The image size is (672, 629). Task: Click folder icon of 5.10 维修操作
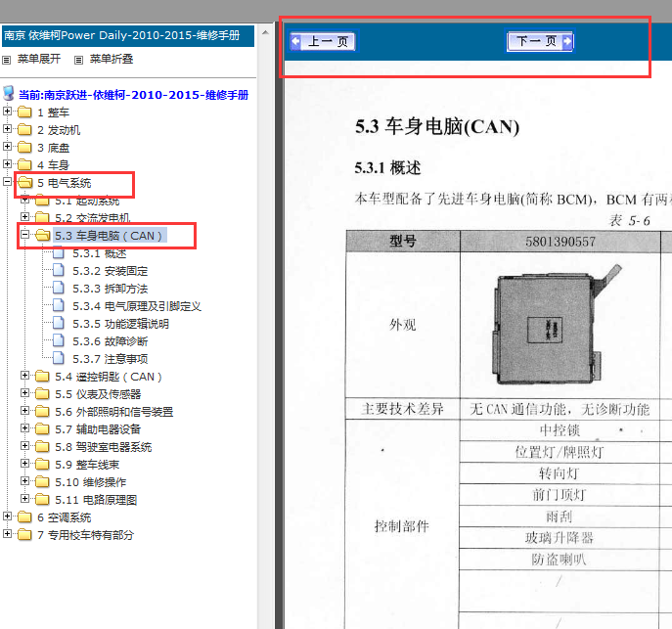click(x=42, y=481)
